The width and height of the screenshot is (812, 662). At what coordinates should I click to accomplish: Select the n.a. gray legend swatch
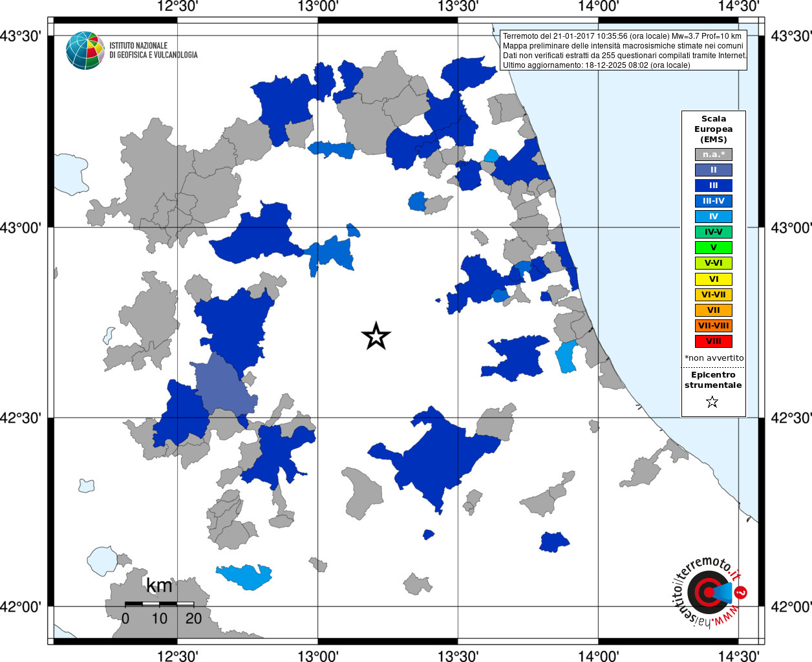click(714, 155)
